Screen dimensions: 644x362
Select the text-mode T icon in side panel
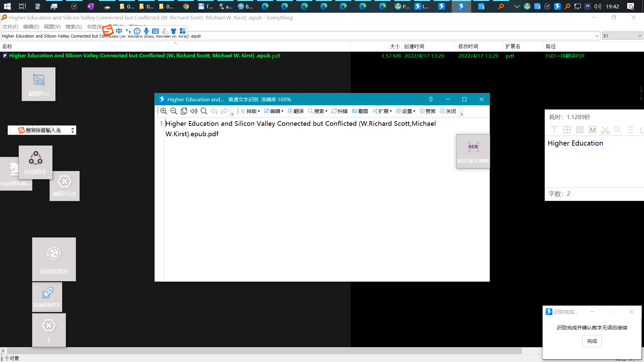point(554,130)
